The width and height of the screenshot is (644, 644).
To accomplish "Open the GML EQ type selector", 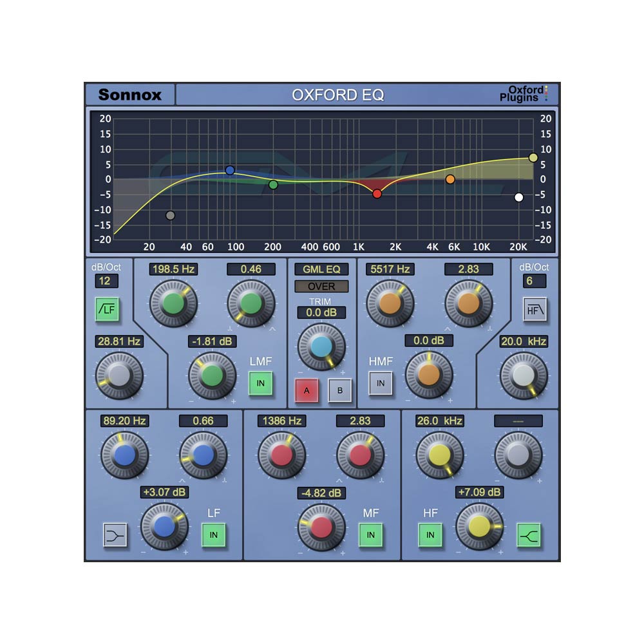I will click(x=321, y=269).
